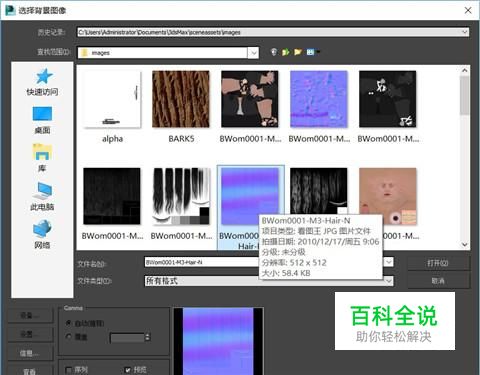
Task: Click the gamma override value field
Action: pos(127,338)
